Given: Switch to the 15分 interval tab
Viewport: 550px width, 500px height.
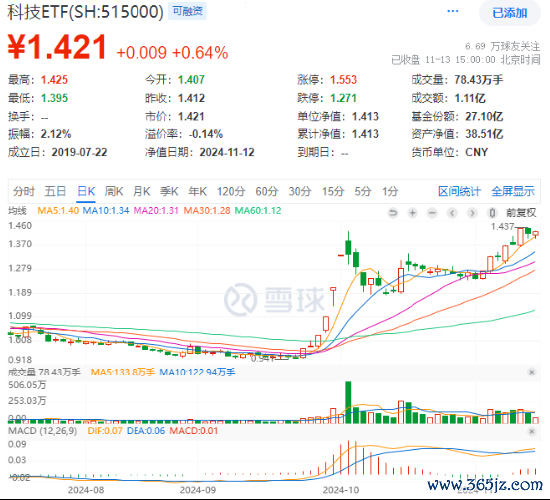Looking at the screenshot, I should pyautogui.click(x=333, y=192).
